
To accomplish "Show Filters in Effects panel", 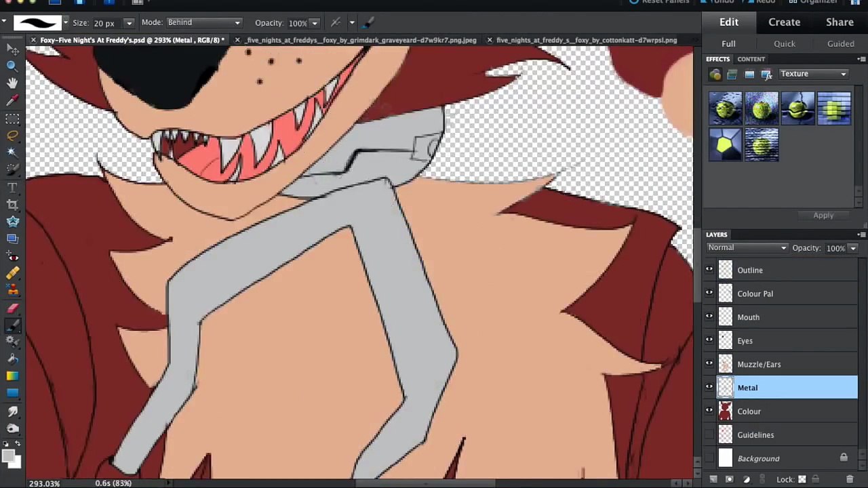I will 715,75.
